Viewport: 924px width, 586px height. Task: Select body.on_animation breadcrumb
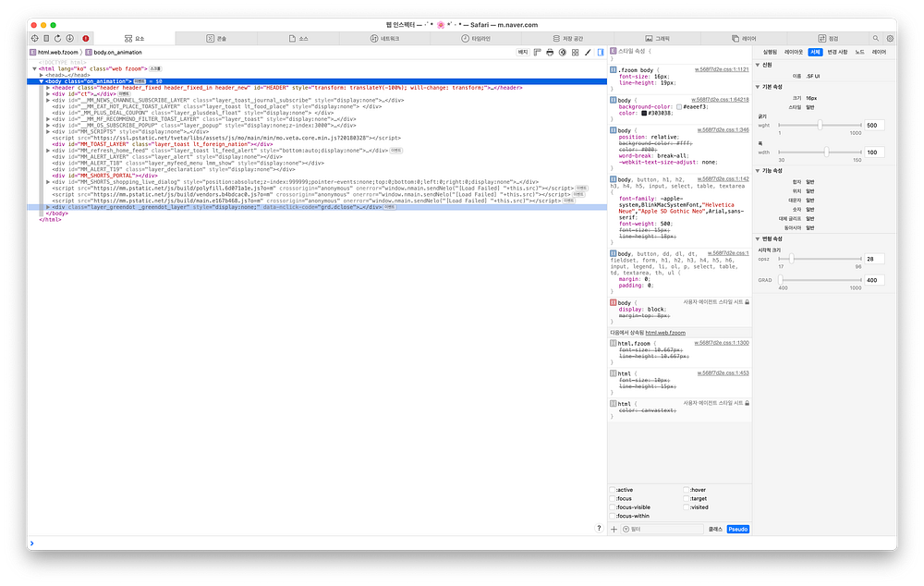click(x=114, y=53)
